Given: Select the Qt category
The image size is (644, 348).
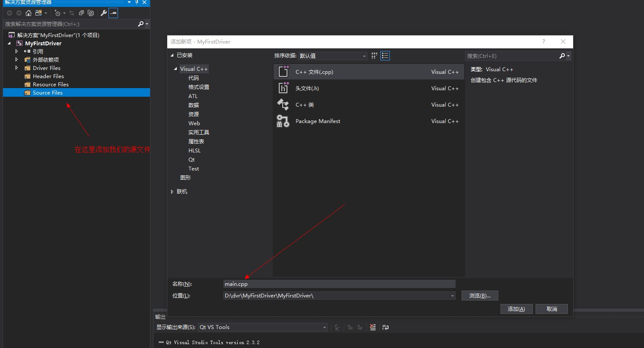Looking at the screenshot, I should 191,159.
